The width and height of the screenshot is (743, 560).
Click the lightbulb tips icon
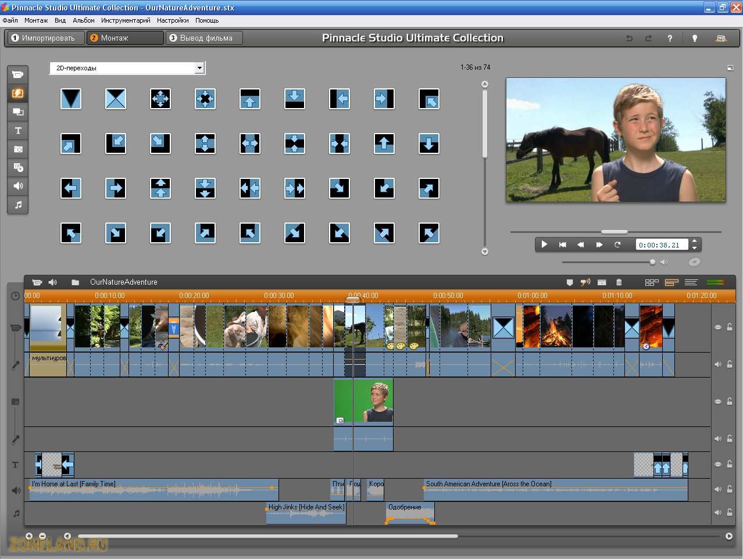click(694, 38)
